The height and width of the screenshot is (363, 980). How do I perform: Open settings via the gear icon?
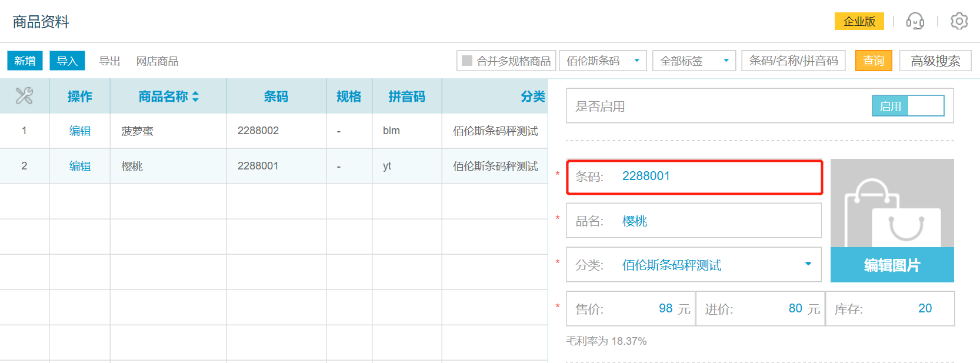coord(959,22)
